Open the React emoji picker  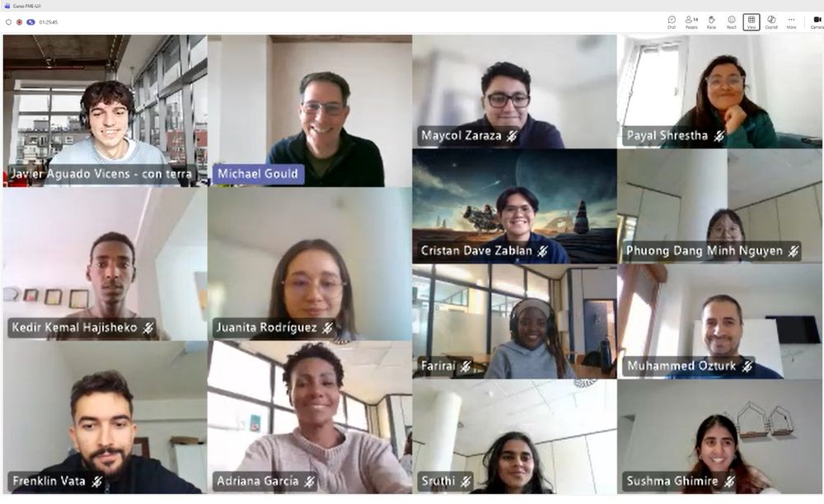732,22
